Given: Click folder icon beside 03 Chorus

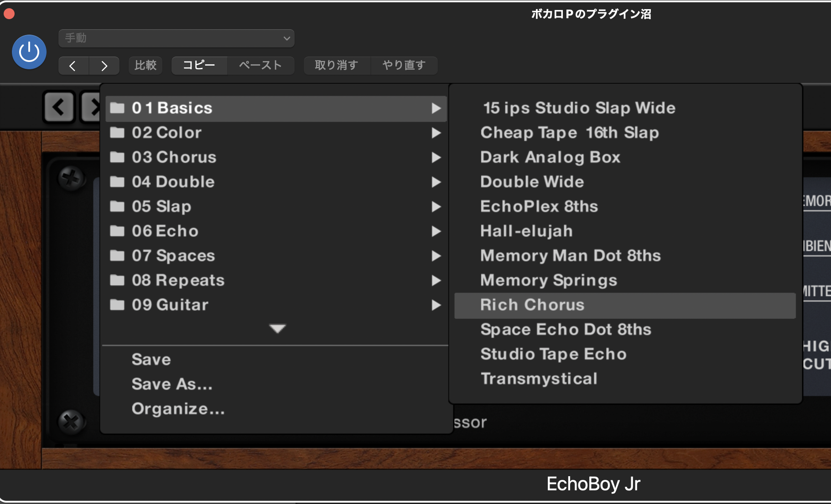Looking at the screenshot, I should pos(117,157).
